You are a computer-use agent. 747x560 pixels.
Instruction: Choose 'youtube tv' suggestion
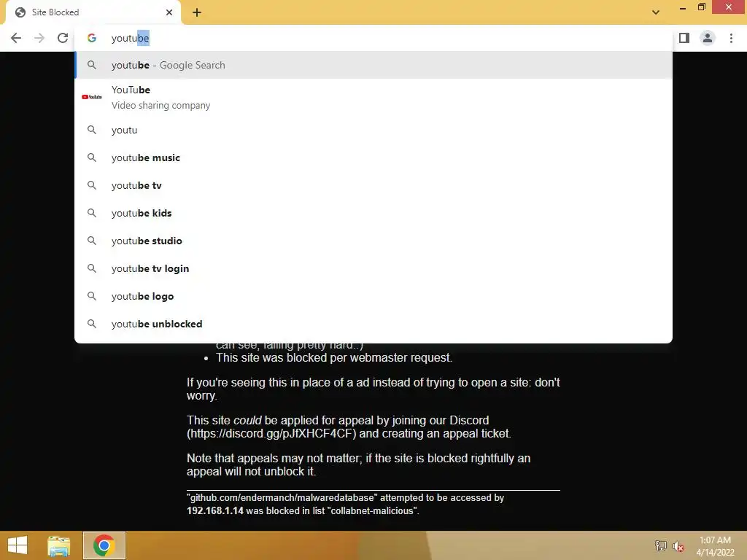tap(373, 185)
